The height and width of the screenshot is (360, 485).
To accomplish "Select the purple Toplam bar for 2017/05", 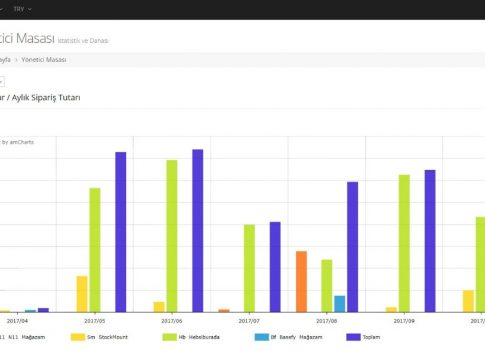I will (121, 232).
